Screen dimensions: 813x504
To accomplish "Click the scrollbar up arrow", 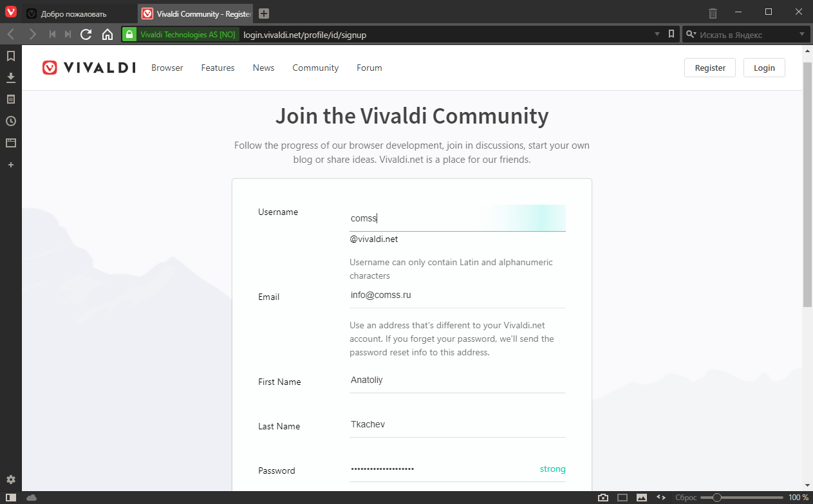I will coord(808,50).
